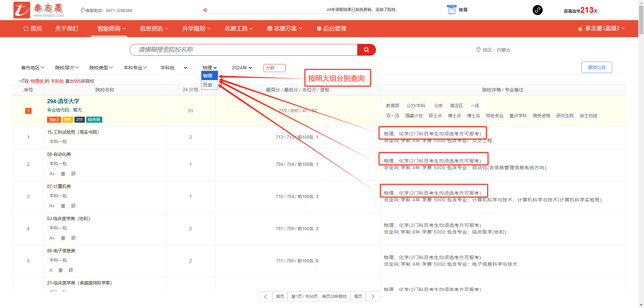Click the black Douyin round icon
The height and width of the screenshot is (308, 644).
(x=537, y=10)
